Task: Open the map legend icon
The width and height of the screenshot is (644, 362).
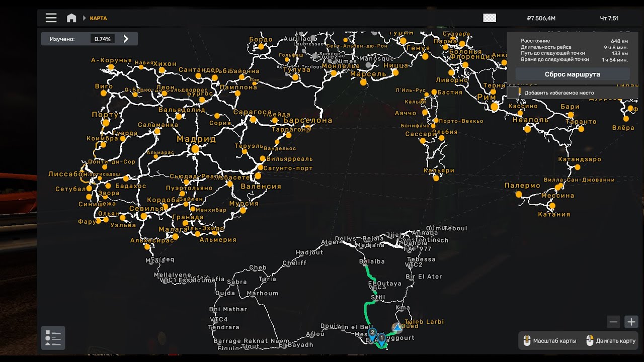Action: pos(53,338)
